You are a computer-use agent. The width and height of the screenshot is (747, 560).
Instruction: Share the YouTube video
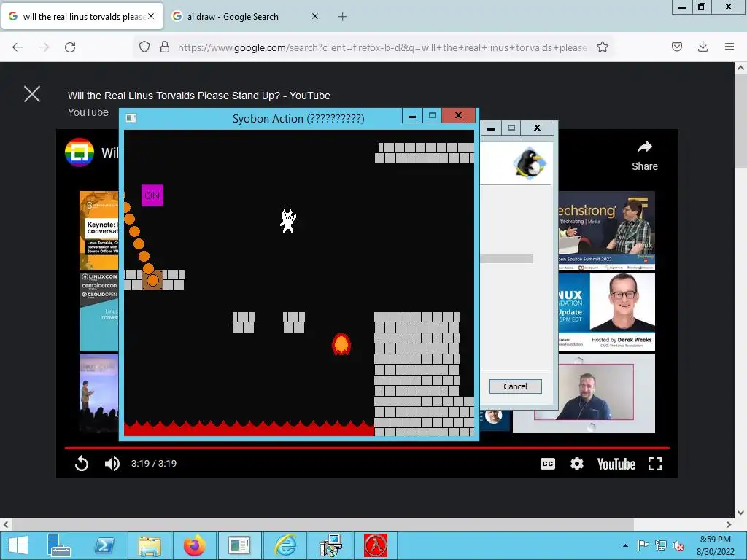point(645,156)
